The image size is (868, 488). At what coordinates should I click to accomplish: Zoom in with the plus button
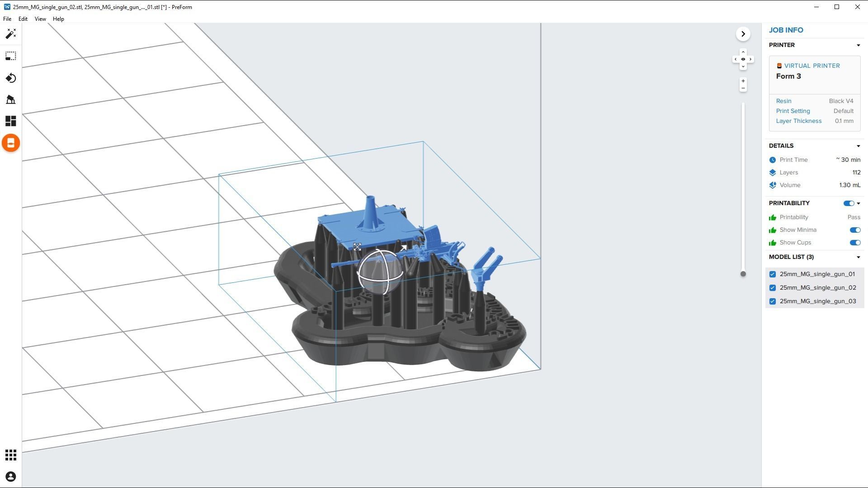tap(743, 81)
